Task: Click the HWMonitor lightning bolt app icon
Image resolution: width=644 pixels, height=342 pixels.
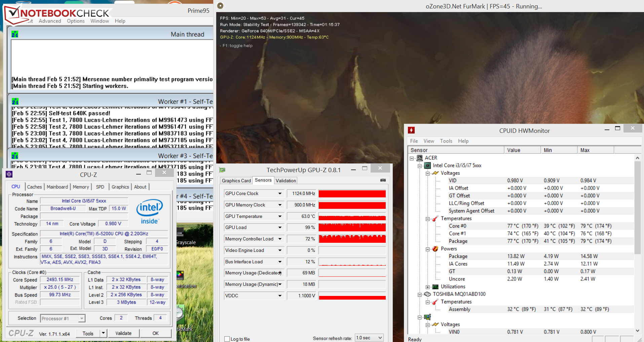Action: pyautogui.click(x=411, y=130)
